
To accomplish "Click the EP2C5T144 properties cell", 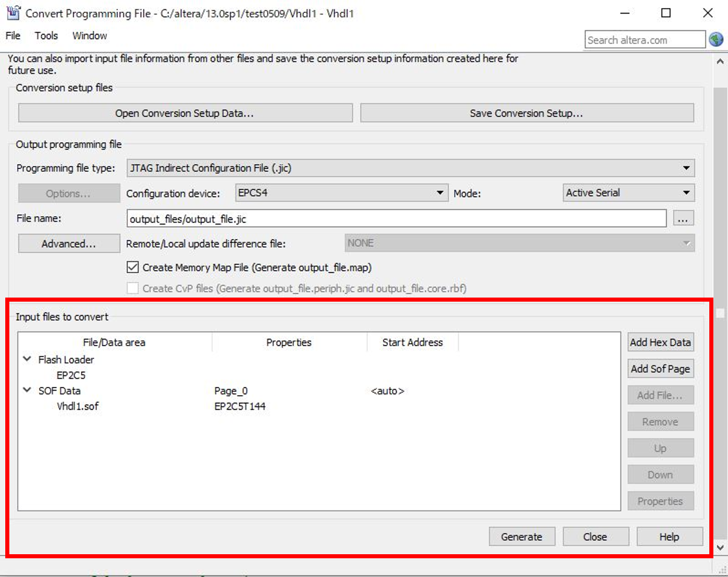I will click(x=240, y=406).
